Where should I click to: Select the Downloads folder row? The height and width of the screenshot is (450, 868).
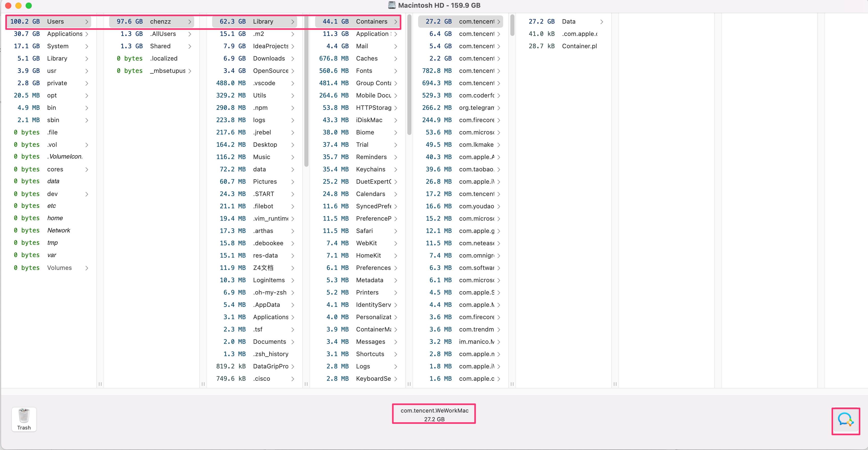[268, 59]
